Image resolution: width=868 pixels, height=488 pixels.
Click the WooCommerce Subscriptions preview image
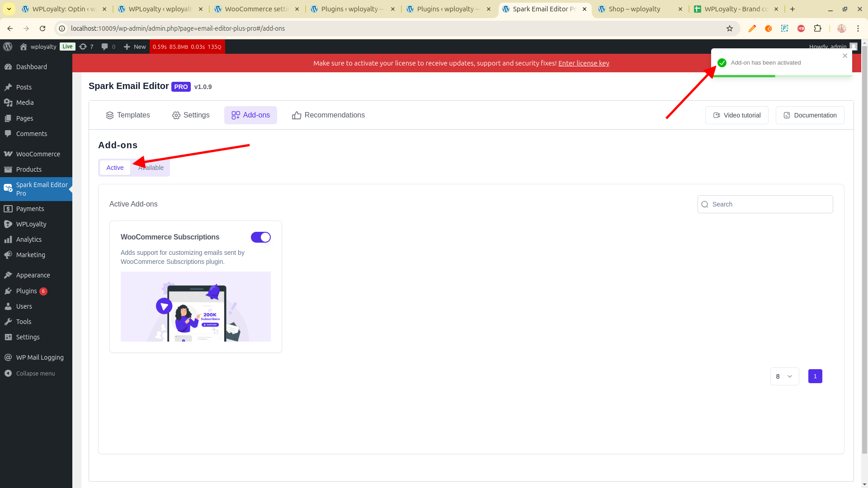click(195, 306)
